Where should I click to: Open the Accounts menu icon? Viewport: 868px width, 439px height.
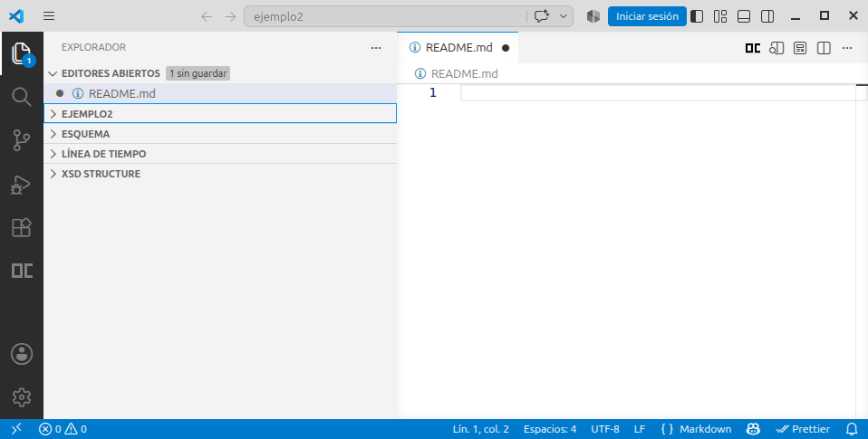pyautogui.click(x=22, y=354)
